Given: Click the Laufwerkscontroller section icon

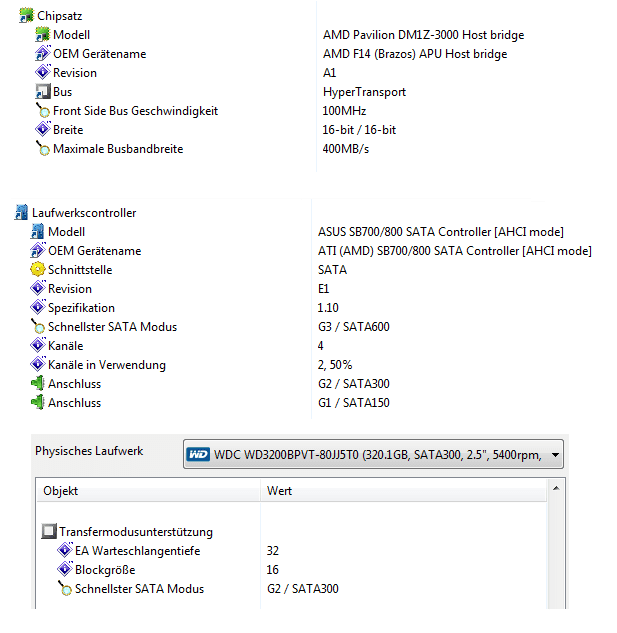Looking at the screenshot, I should 21,212.
